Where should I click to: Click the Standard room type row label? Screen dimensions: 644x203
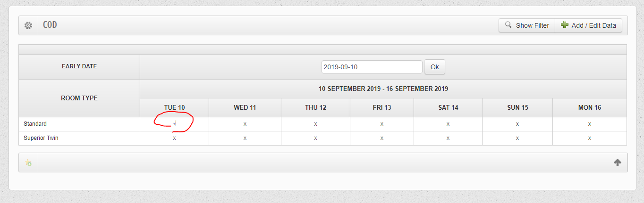point(35,124)
